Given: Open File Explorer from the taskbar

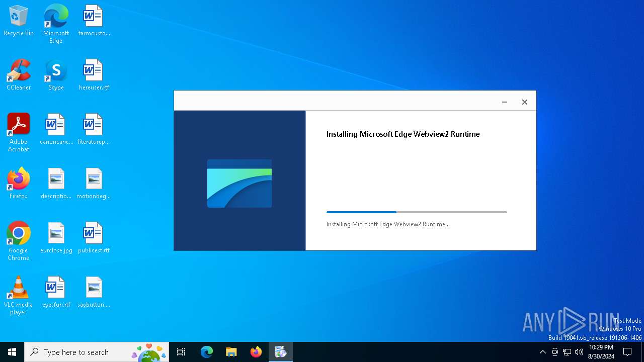Looking at the screenshot, I should [231, 352].
